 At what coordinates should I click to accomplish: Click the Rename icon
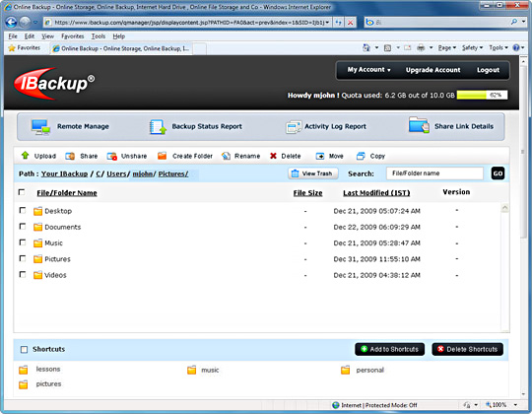(x=226, y=156)
